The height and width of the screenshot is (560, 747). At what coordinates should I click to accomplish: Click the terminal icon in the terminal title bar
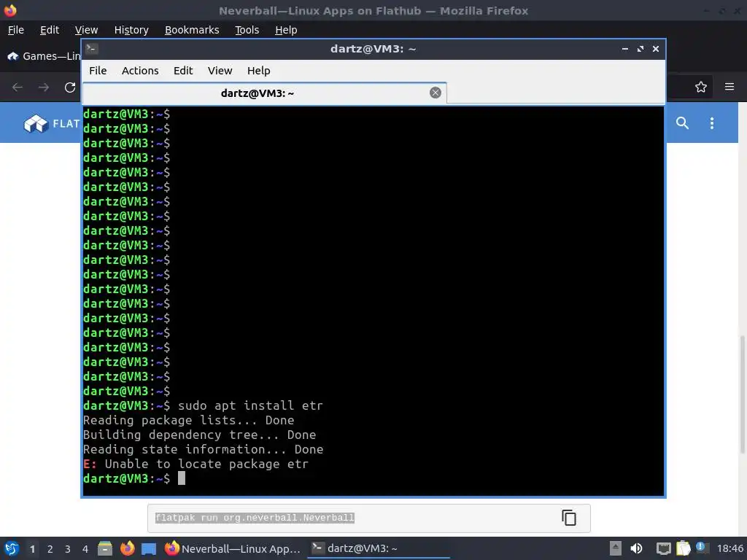[92, 49]
